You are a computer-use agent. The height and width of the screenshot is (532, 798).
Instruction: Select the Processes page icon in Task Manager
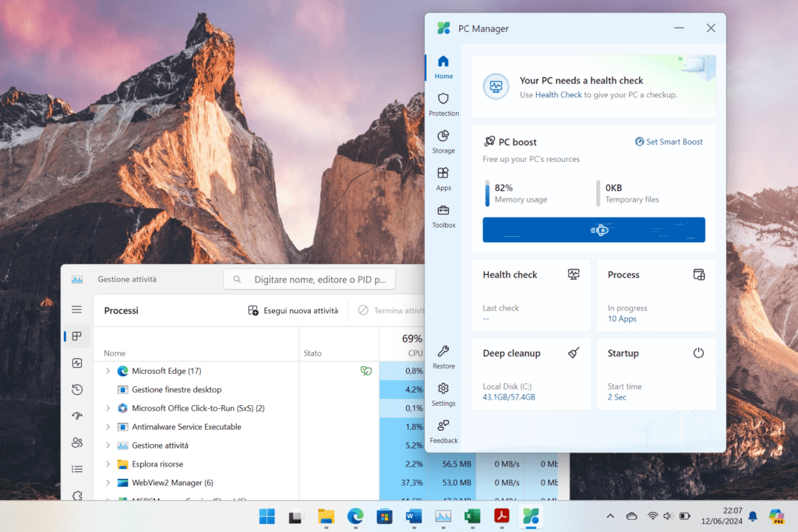77,336
